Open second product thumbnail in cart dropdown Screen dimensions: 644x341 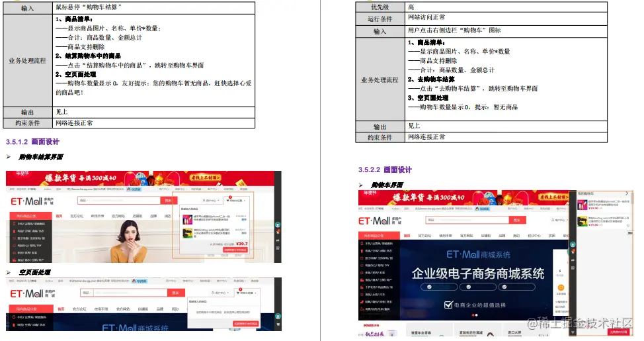pos(187,233)
